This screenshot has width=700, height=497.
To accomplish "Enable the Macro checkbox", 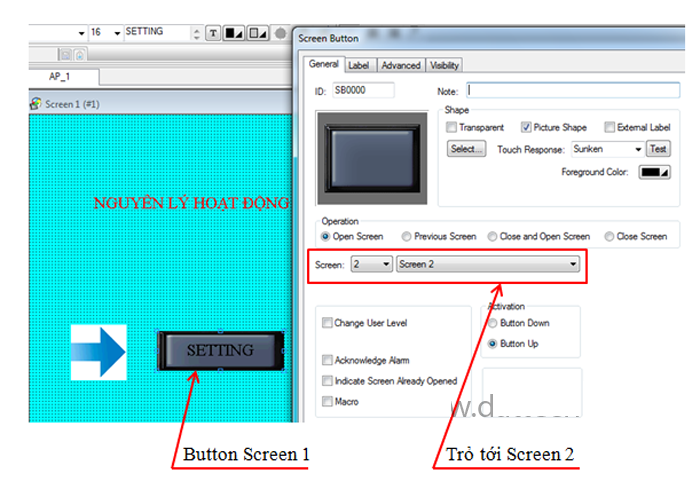I will coord(327,401).
